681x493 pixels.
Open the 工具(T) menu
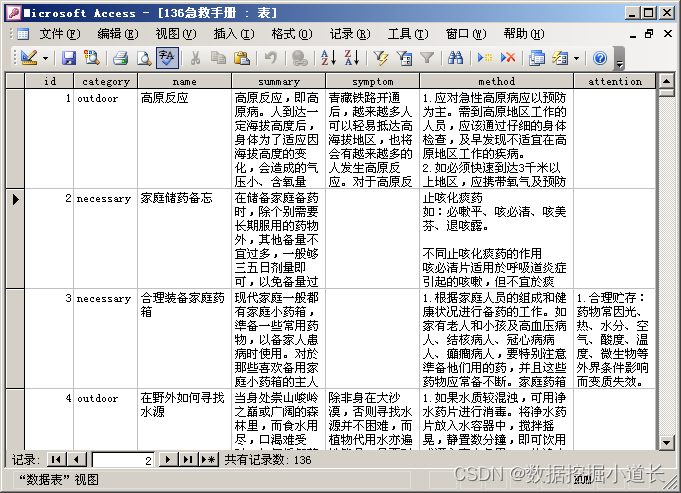pos(408,34)
